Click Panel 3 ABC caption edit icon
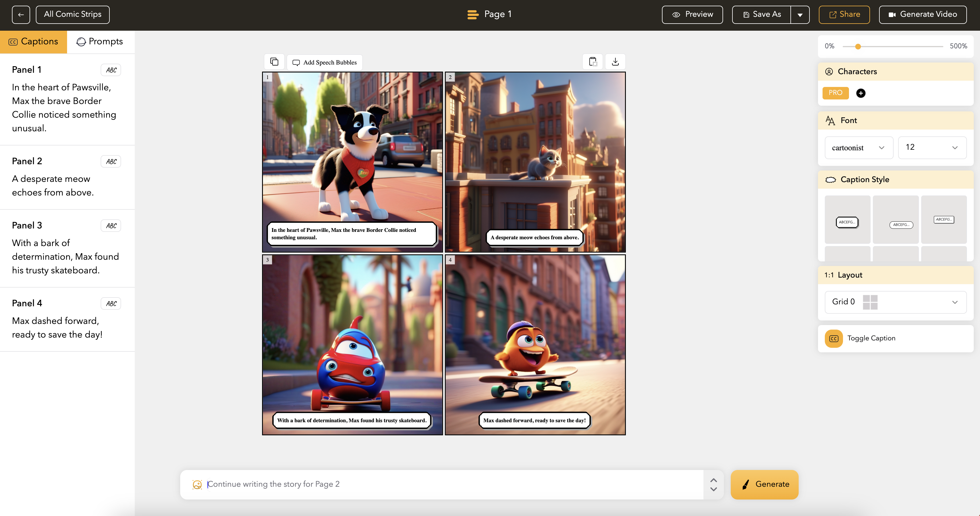 [x=111, y=226]
